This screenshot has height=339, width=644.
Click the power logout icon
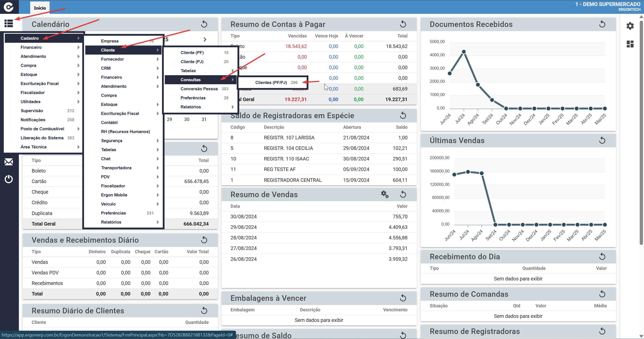click(x=9, y=179)
